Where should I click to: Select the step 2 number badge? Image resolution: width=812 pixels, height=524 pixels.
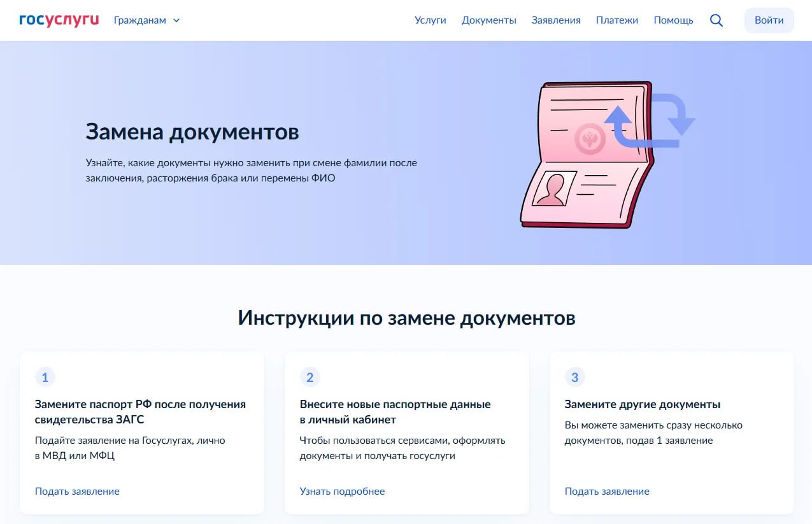[x=310, y=377]
